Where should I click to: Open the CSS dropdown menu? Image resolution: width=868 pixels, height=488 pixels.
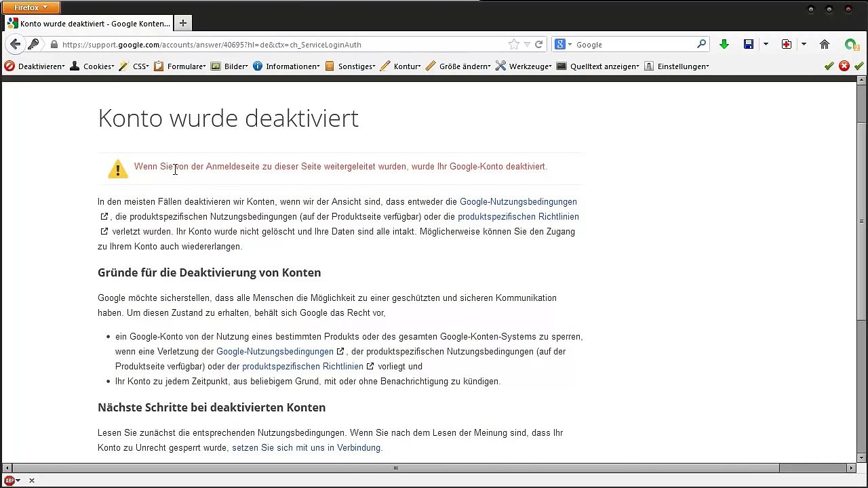(134, 66)
